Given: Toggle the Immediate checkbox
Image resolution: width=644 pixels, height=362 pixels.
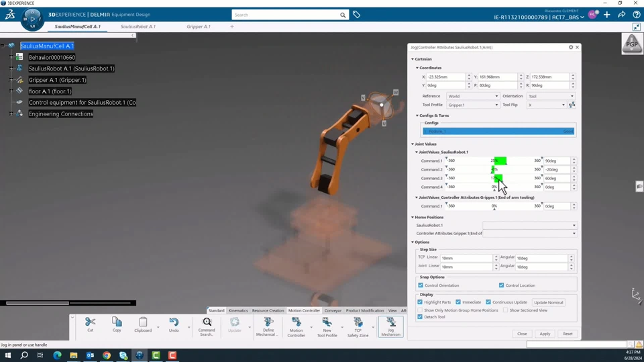Looking at the screenshot, I should (x=458, y=302).
